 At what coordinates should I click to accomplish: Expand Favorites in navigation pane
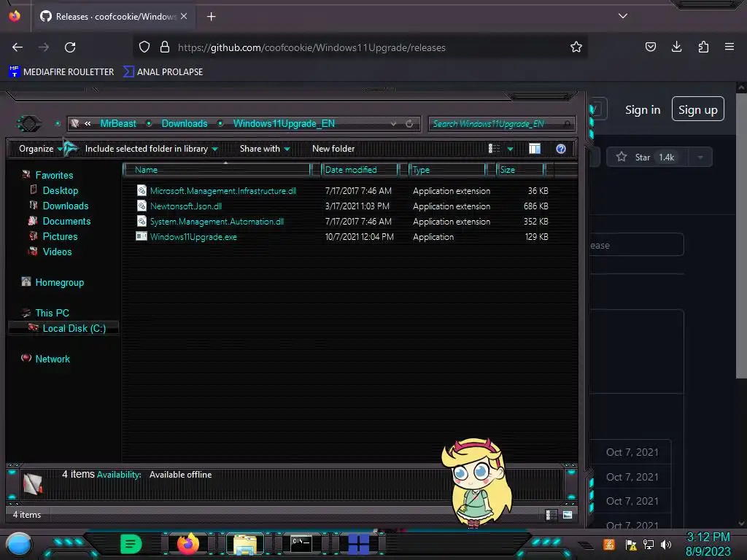(x=54, y=175)
